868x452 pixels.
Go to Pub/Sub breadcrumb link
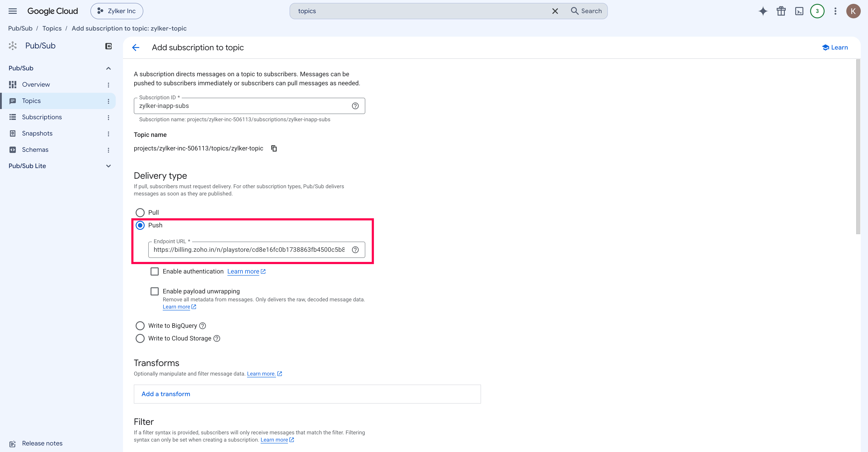(20, 28)
